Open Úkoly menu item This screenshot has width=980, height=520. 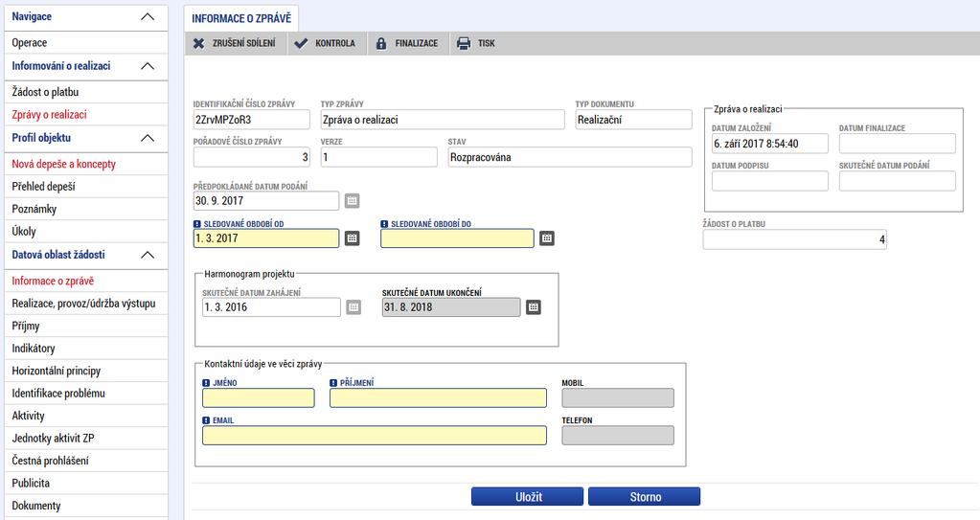(x=86, y=231)
